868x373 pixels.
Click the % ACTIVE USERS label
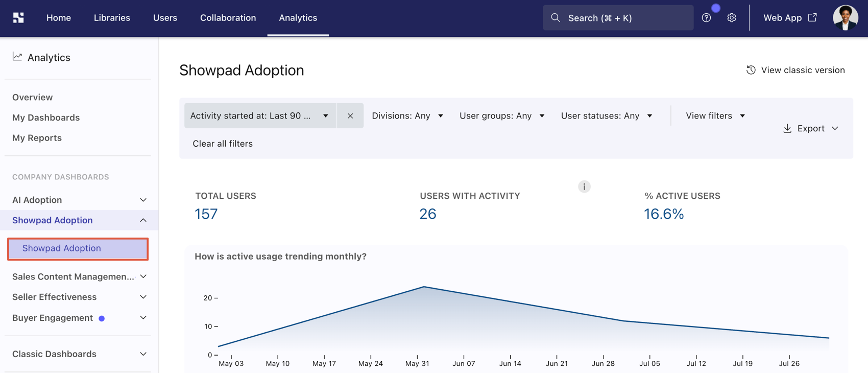[682, 196]
